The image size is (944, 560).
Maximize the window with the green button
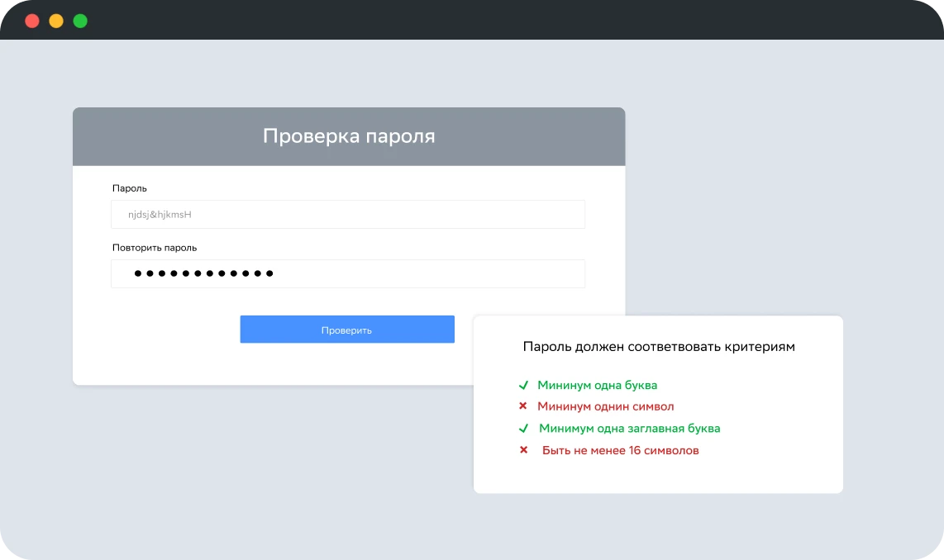[80, 21]
